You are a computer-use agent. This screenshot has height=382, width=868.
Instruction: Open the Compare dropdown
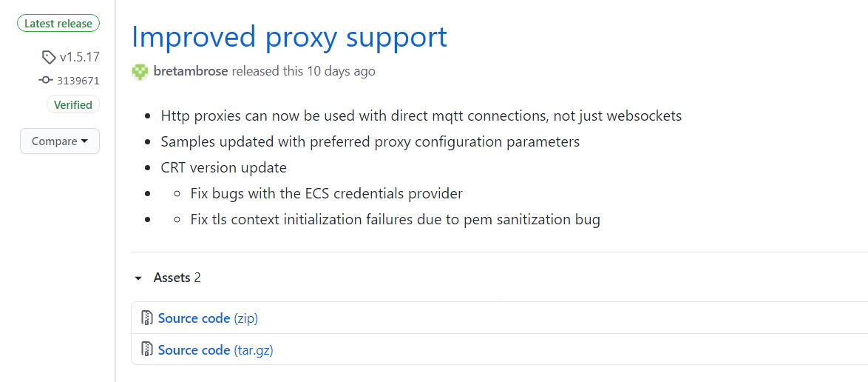coord(60,141)
